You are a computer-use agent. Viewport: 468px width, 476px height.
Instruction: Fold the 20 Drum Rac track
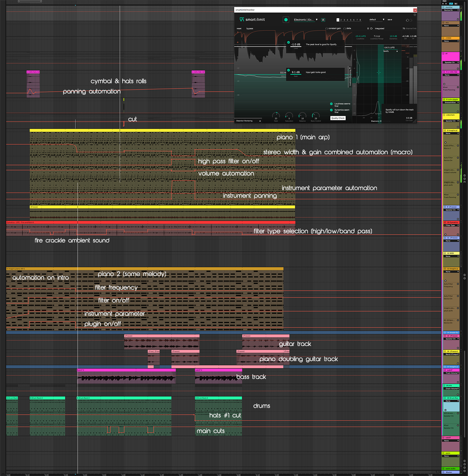point(445,398)
